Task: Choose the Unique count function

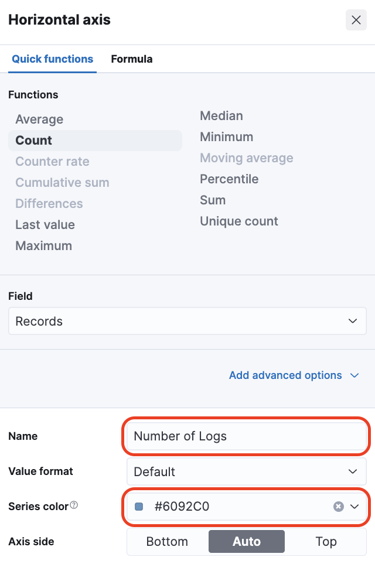Action: 239,221
